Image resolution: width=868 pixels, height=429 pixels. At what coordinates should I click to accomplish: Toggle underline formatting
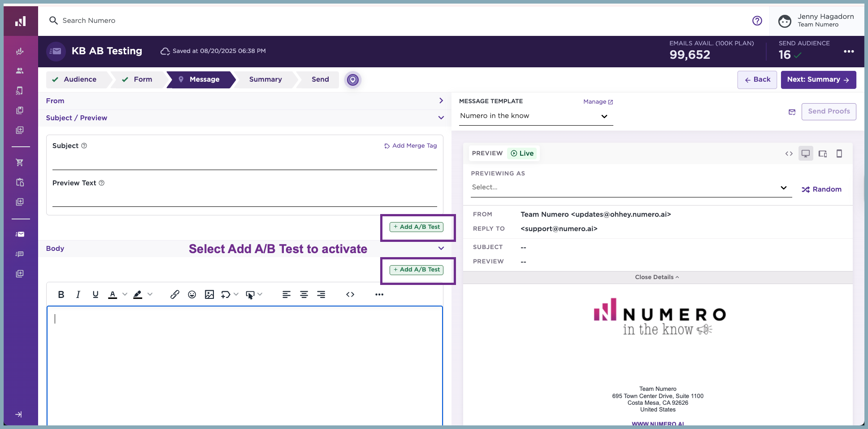95,294
